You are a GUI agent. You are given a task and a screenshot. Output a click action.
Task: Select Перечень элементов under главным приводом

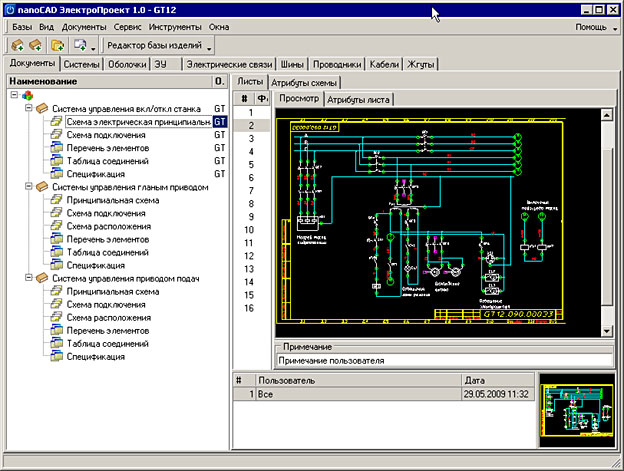point(108,239)
